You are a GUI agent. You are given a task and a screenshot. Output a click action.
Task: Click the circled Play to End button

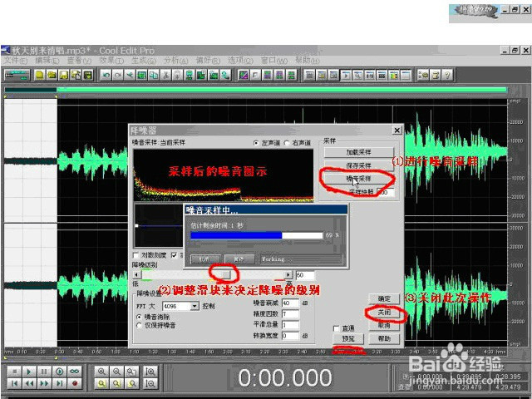point(59,372)
